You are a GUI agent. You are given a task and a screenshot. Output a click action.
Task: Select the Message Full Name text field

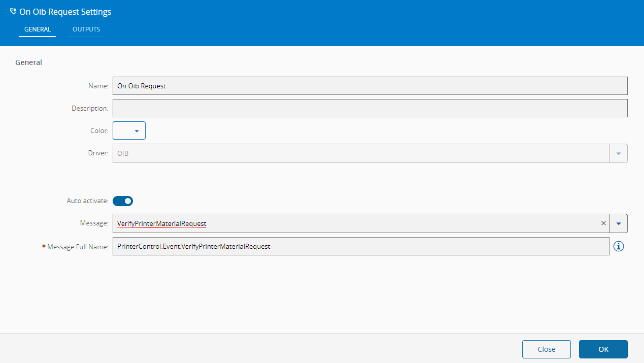(361, 246)
